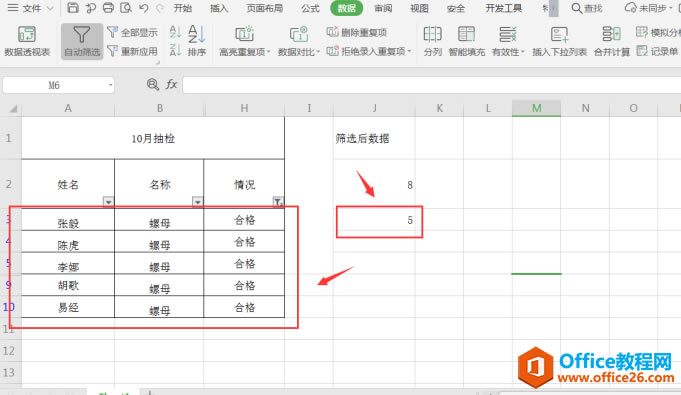Click 插入下拉列表 icon
Image resolution: width=681 pixels, height=395 pixels.
coord(559,41)
